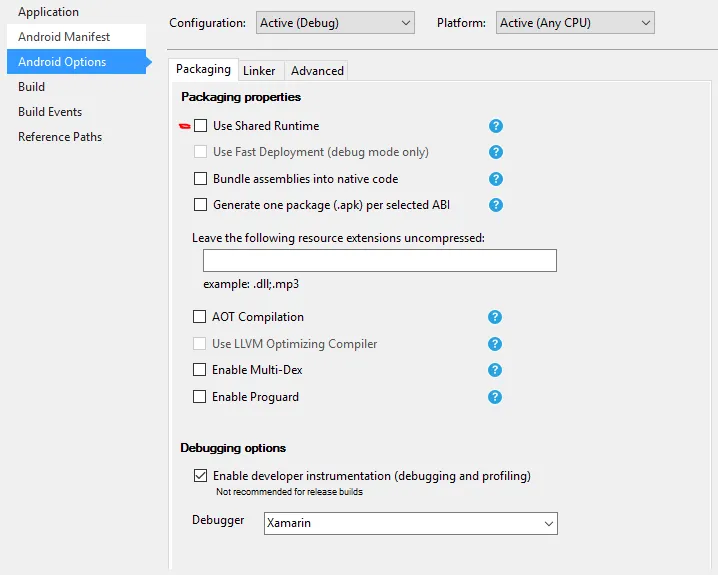Image resolution: width=718 pixels, height=575 pixels.
Task: Click help icon beside Use Shared Runtime
Action: click(x=495, y=126)
